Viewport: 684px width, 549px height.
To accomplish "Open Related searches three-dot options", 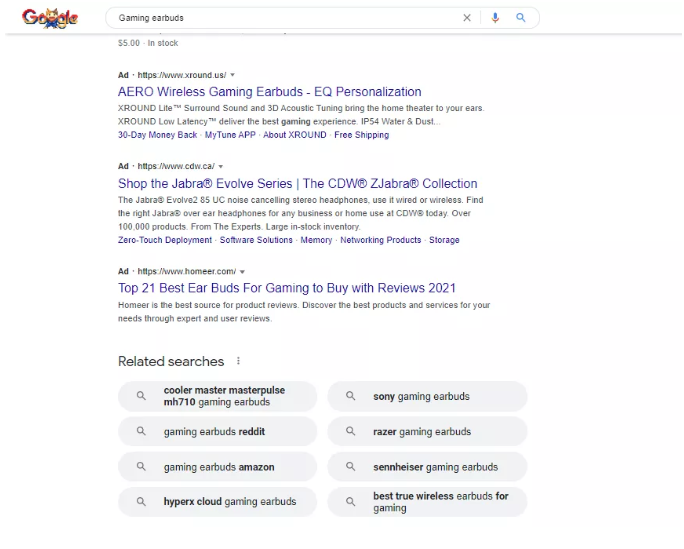I will coord(238,361).
